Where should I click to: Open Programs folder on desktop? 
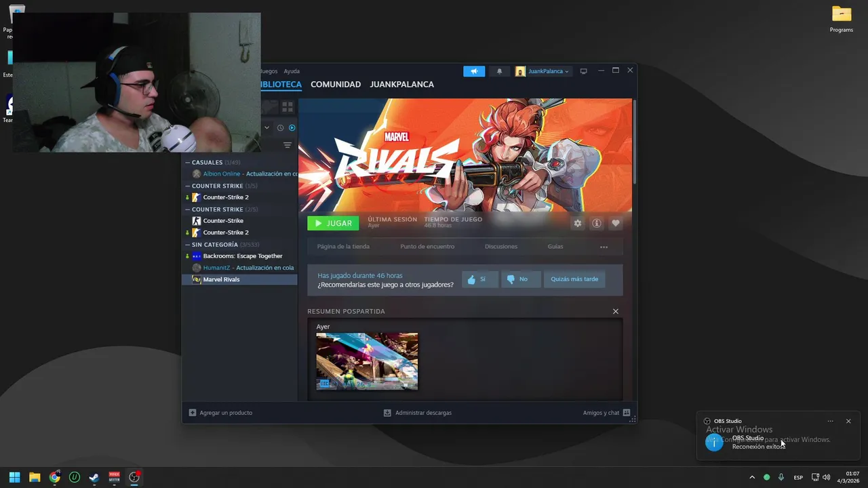pos(842,19)
